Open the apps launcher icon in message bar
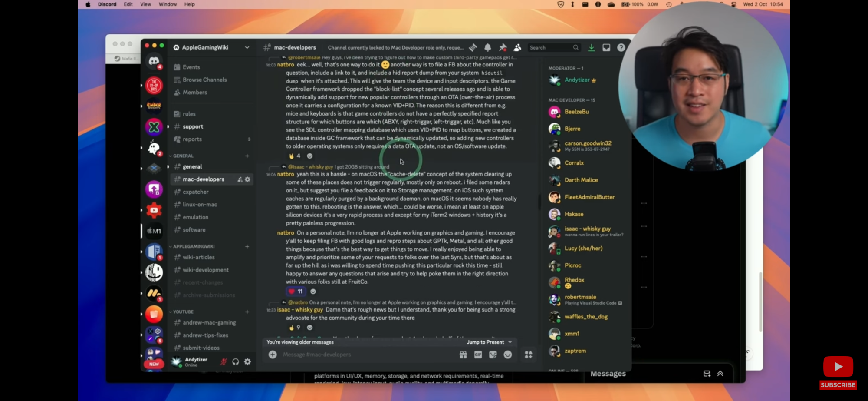Image resolution: width=868 pixels, height=401 pixels. click(528, 355)
